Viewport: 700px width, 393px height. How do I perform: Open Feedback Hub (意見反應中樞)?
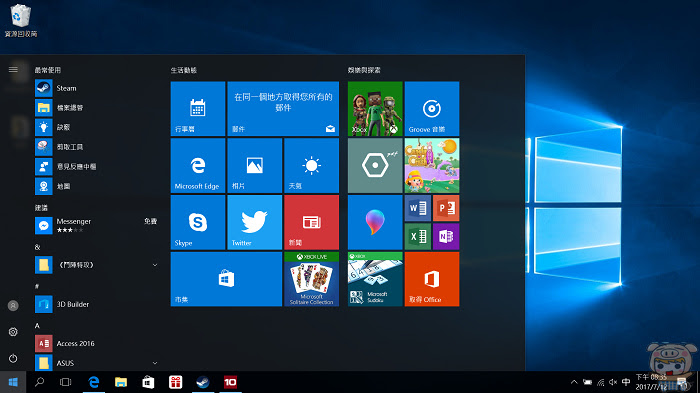point(96,167)
